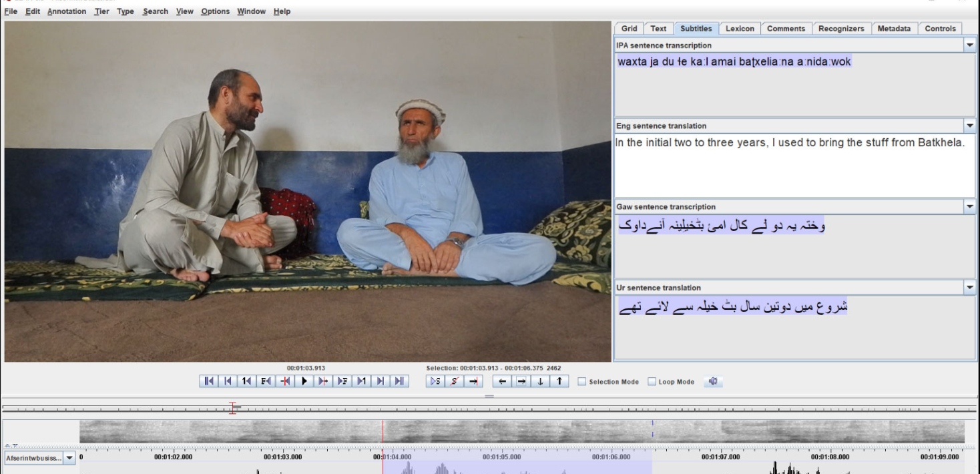Screen dimensions: 980x474
Task: Open the File menu
Action: (x=11, y=11)
